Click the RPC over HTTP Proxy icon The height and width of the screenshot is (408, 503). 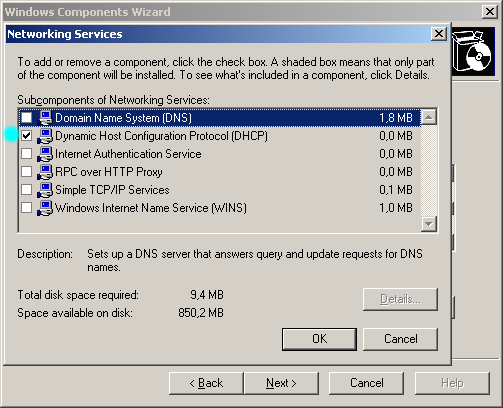coord(45,172)
